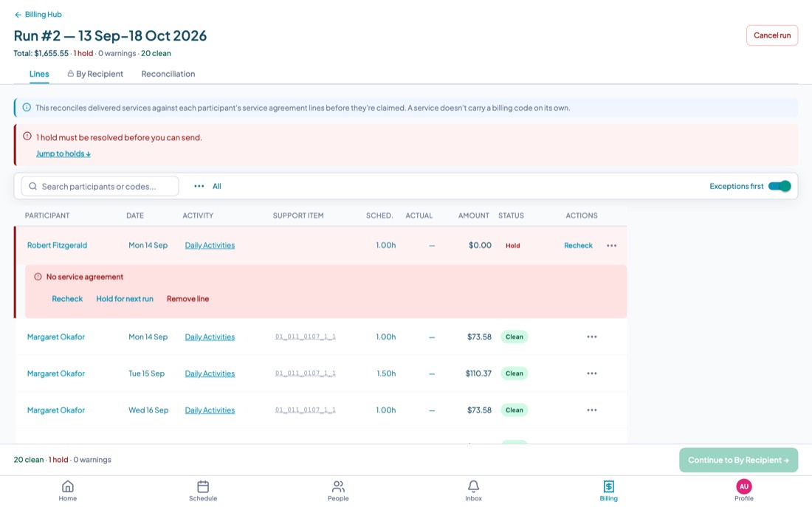The width and height of the screenshot is (812, 507).
Task: Click the Jump to holds link
Action: click(63, 154)
